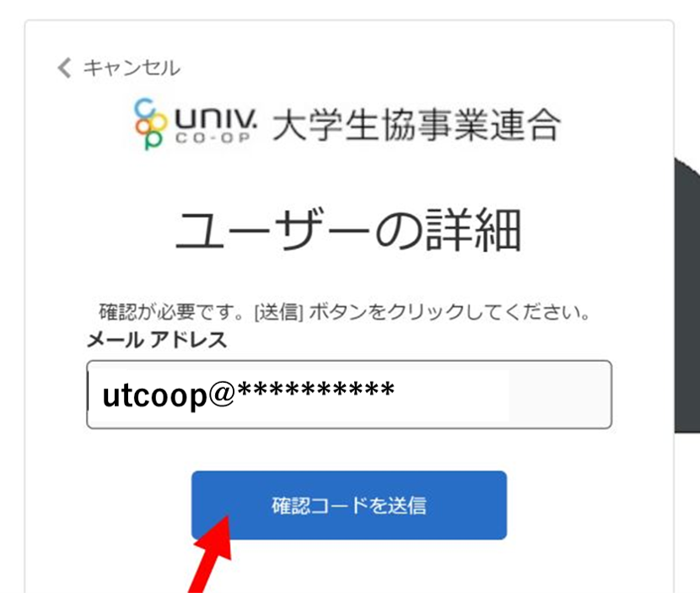
Task: Click the green circle of the logo
Action: click(x=153, y=140)
